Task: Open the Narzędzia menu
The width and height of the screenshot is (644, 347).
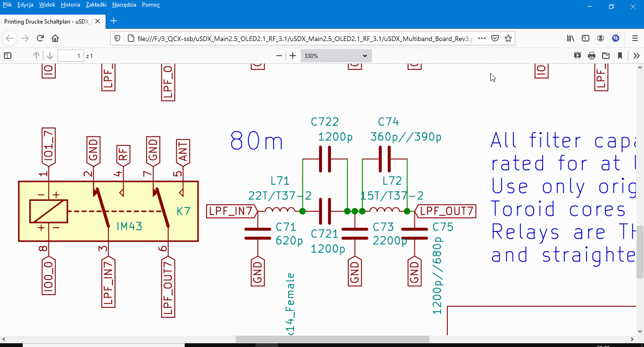Action: tap(124, 5)
